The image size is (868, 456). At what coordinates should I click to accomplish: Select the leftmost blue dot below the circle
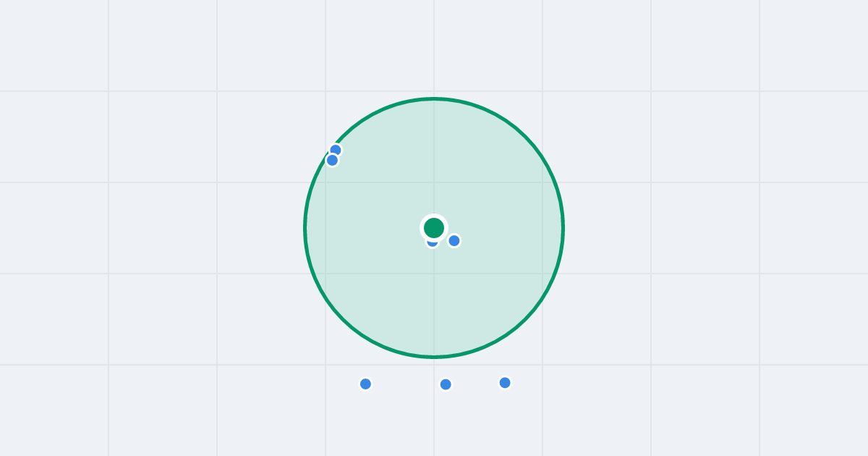pos(366,384)
